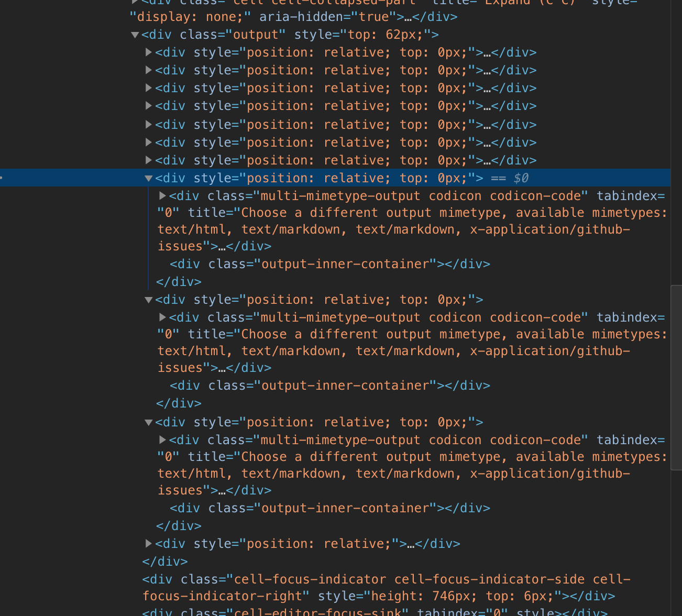Screen dimensions: 682x616
Task: Collapse the div with class "output"
Action: tap(135, 35)
